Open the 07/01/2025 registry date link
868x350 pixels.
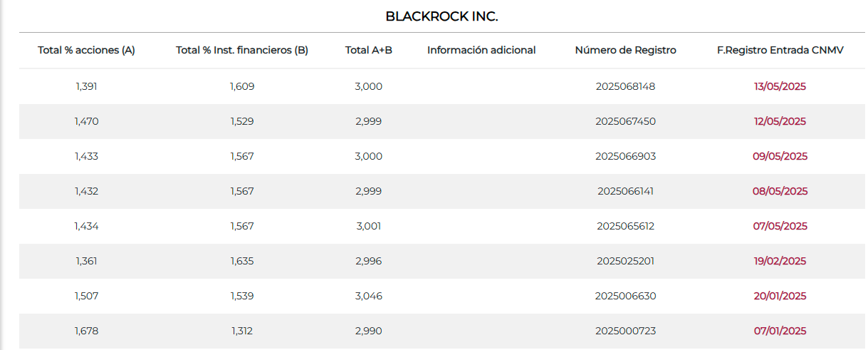pos(780,331)
